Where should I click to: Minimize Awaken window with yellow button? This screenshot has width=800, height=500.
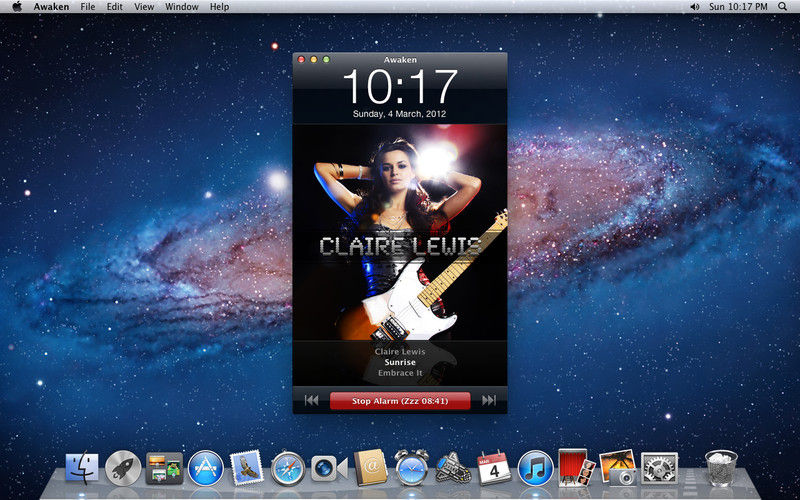pyautogui.click(x=314, y=60)
